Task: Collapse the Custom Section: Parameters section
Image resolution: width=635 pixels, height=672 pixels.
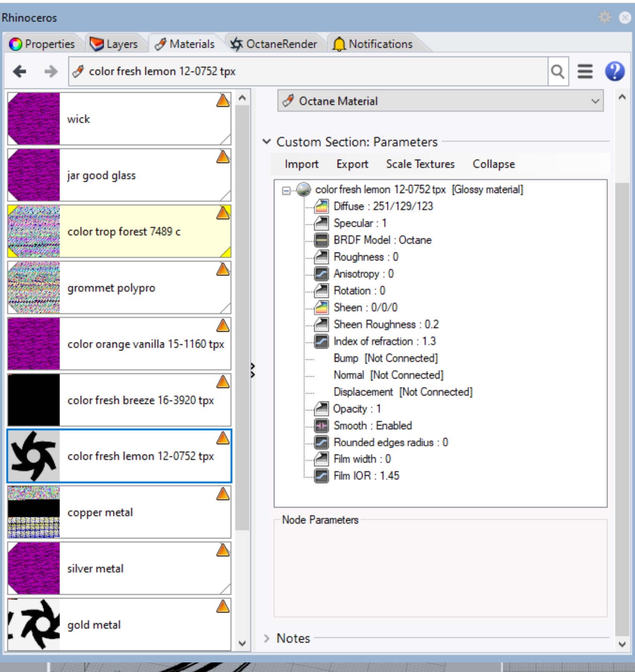Action: (x=267, y=142)
